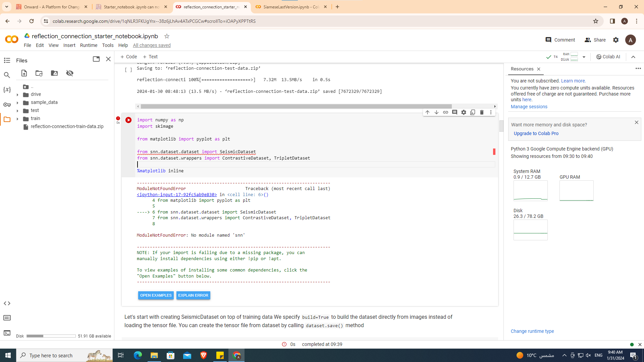
Task: Open Manage sessions link
Action: [529, 107]
